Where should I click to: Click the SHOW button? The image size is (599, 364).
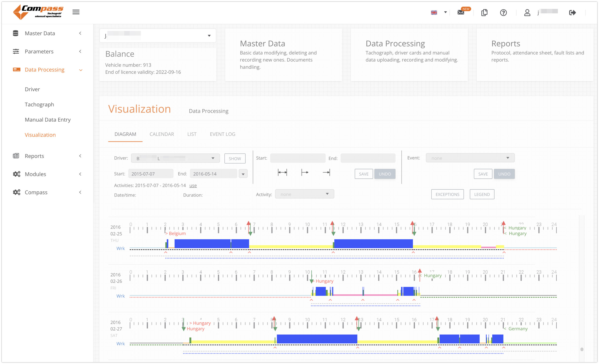coord(235,159)
